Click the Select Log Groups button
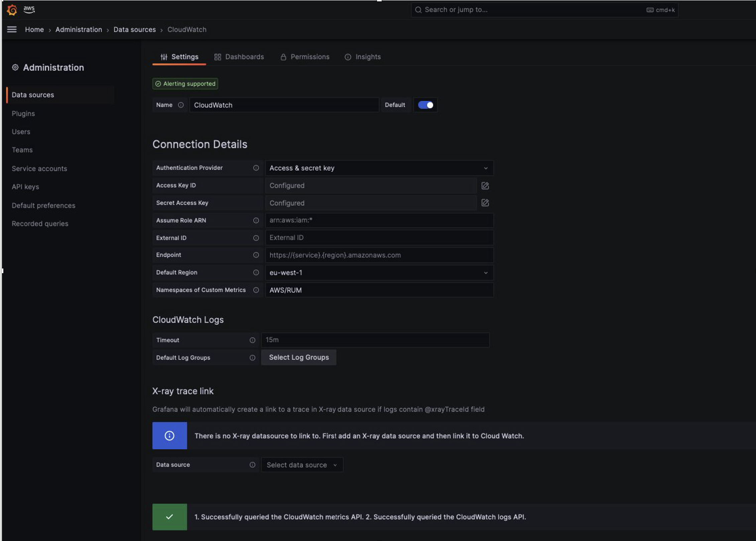Screen dimensions: 756x541 click(x=298, y=357)
